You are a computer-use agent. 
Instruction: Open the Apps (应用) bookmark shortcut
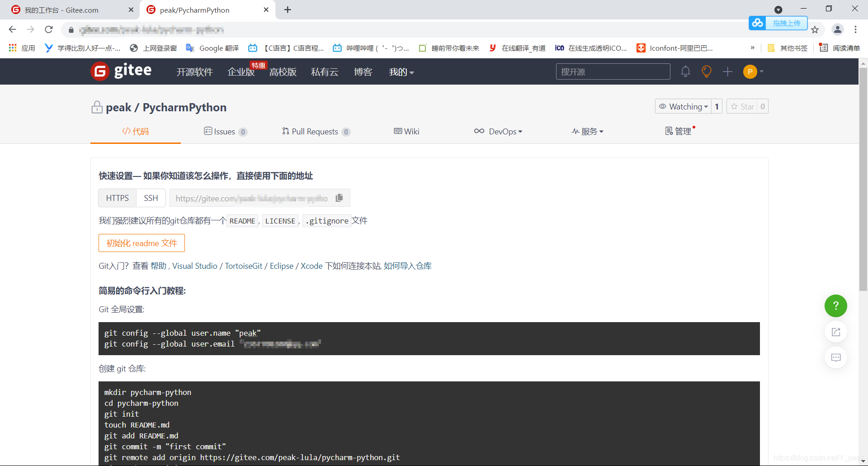tap(22, 48)
